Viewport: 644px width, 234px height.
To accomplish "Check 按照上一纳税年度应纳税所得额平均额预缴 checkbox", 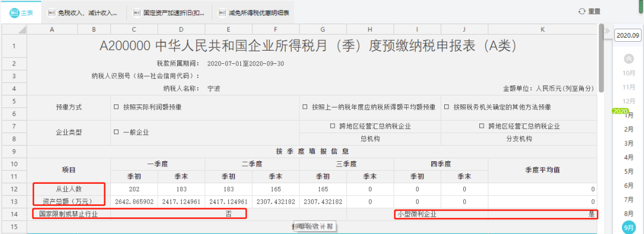I will point(305,107).
